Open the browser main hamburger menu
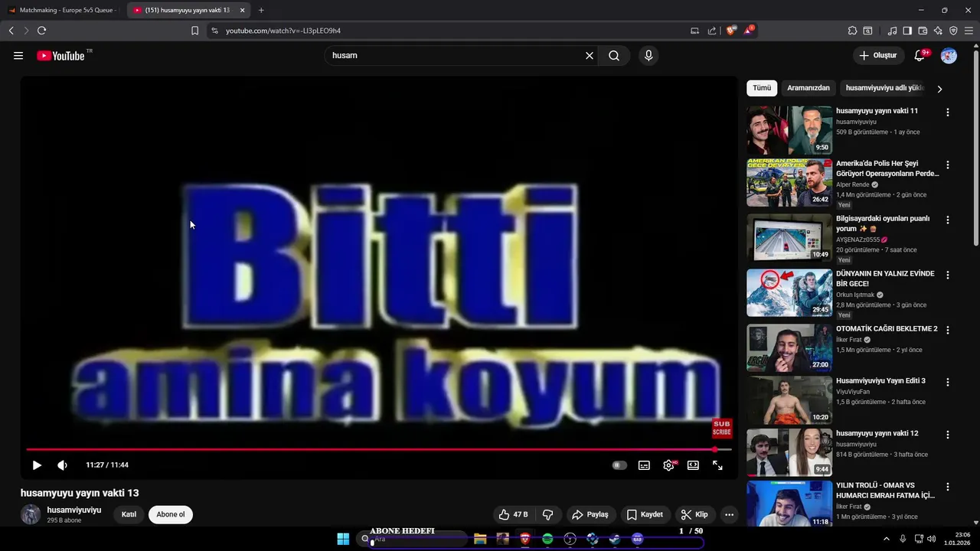 pyautogui.click(x=969, y=31)
